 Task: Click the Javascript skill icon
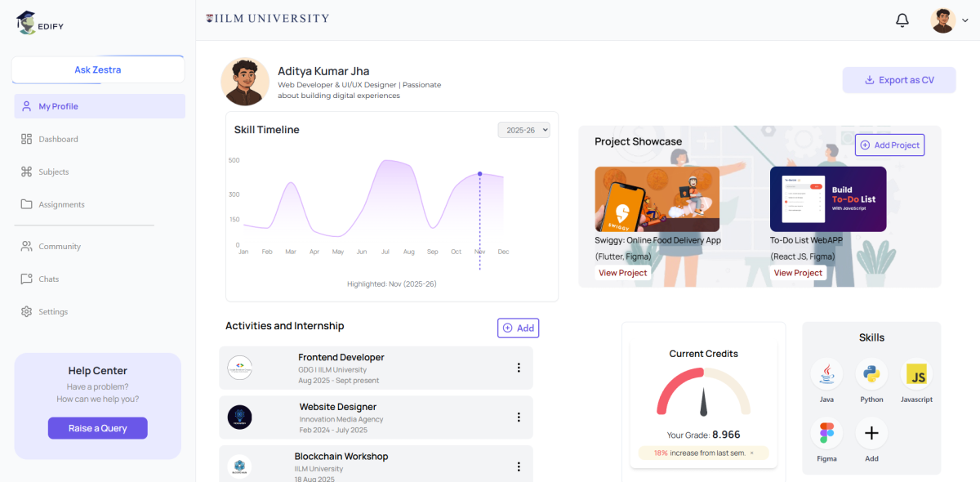coord(916,374)
